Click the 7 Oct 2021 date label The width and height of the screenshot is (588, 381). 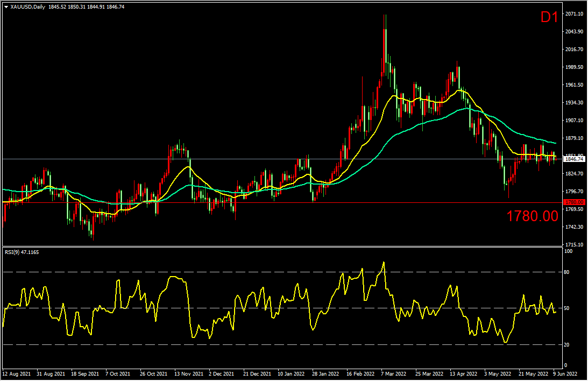[x=118, y=374]
